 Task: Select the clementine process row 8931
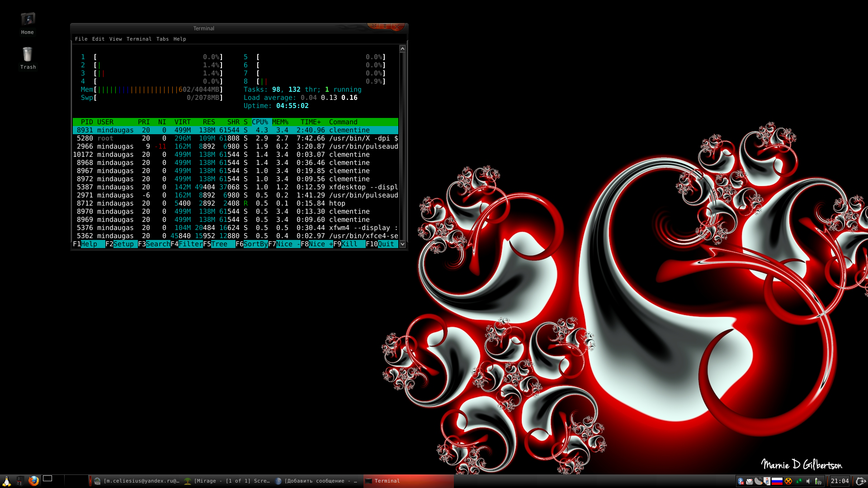[x=237, y=130]
